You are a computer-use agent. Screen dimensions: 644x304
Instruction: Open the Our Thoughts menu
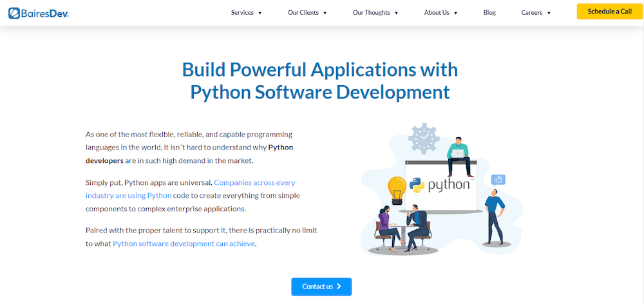click(x=372, y=13)
